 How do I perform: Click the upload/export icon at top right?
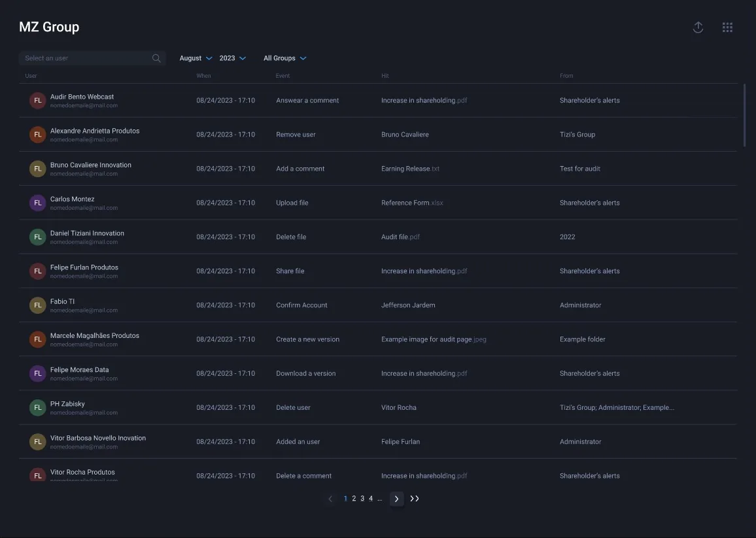[x=698, y=27]
